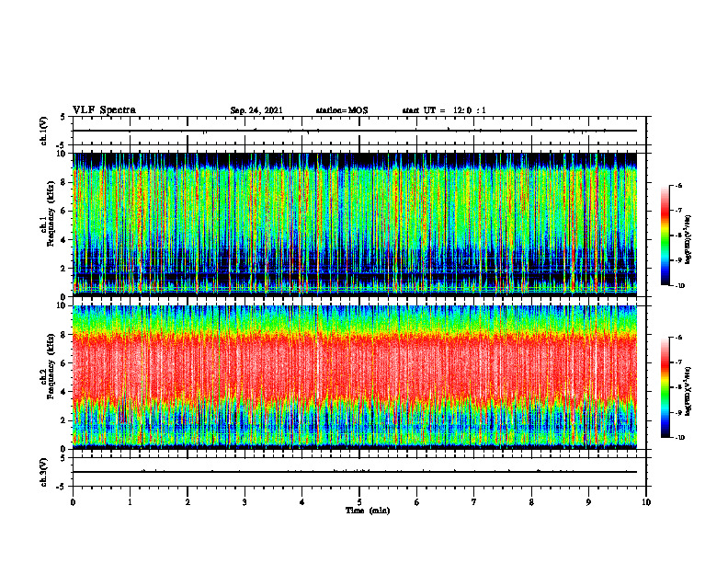Viewport: 728px width, 563px height.
Task: Click the 'ch.3(V)' axis label
Action: [43, 472]
